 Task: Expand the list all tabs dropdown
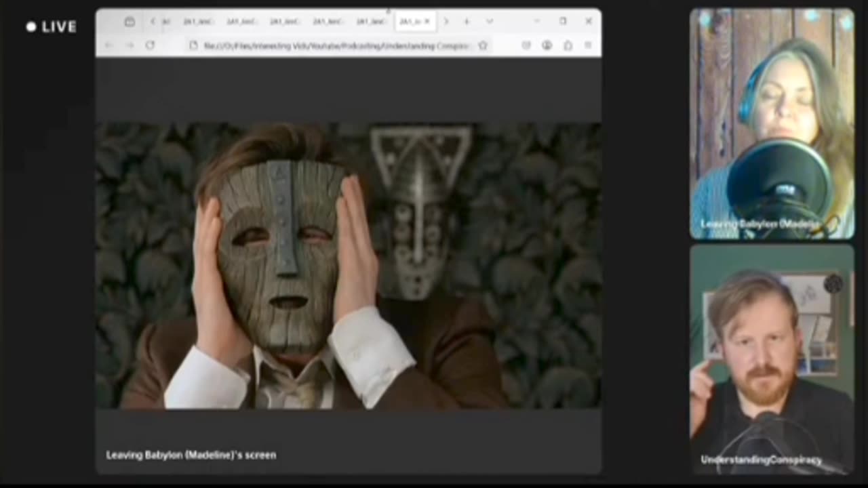point(489,22)
